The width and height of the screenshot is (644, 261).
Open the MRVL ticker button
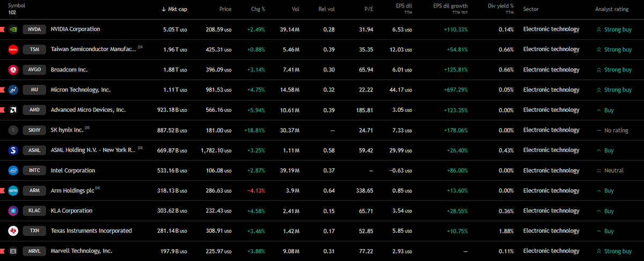point(34,251)
